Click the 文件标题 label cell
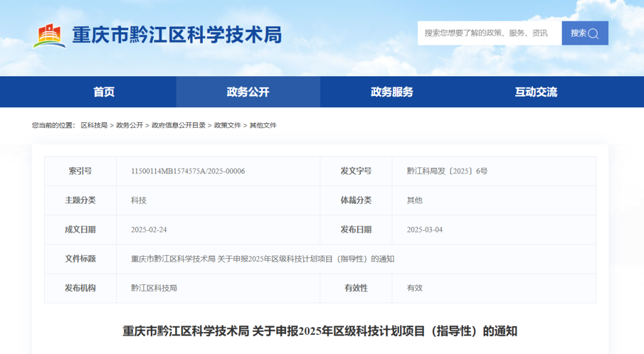The image size is (644, 354). pos(80,259)
